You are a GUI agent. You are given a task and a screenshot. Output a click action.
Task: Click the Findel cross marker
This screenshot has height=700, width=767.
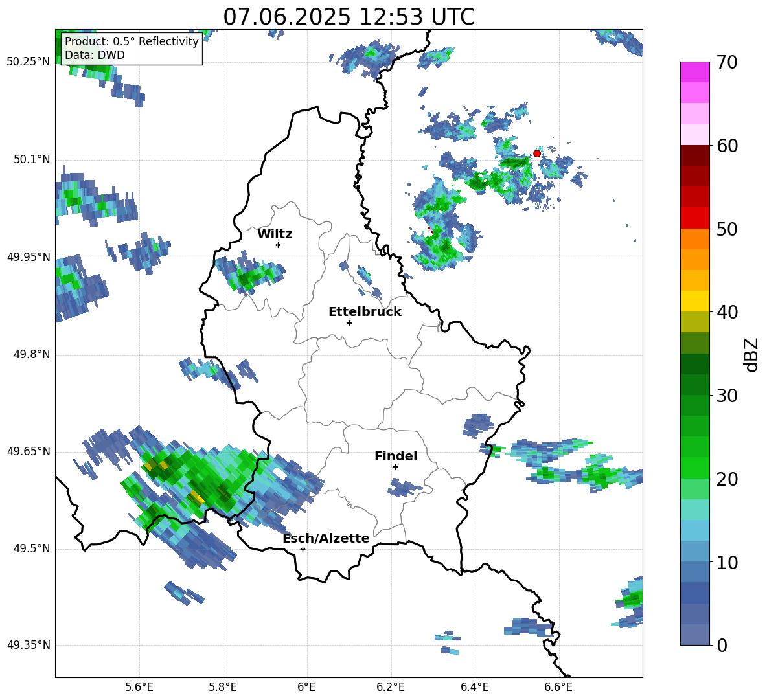395,468
